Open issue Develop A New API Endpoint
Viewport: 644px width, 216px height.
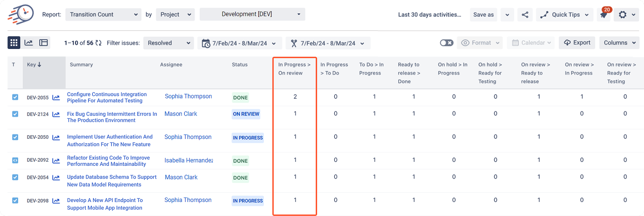pyautogui.click(x=105, y=204)
